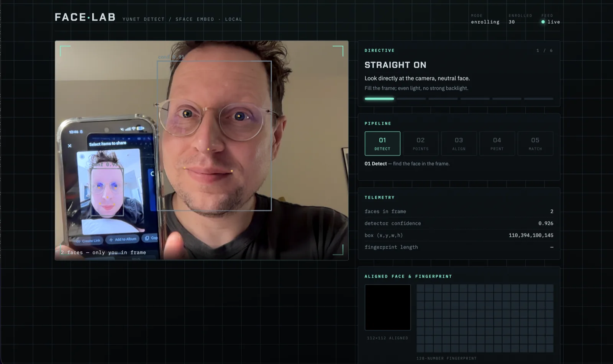This screenshot has width=613, height=364.
Task: Click the FACE·LAB logo title
Action: click(x=85, y=17)
